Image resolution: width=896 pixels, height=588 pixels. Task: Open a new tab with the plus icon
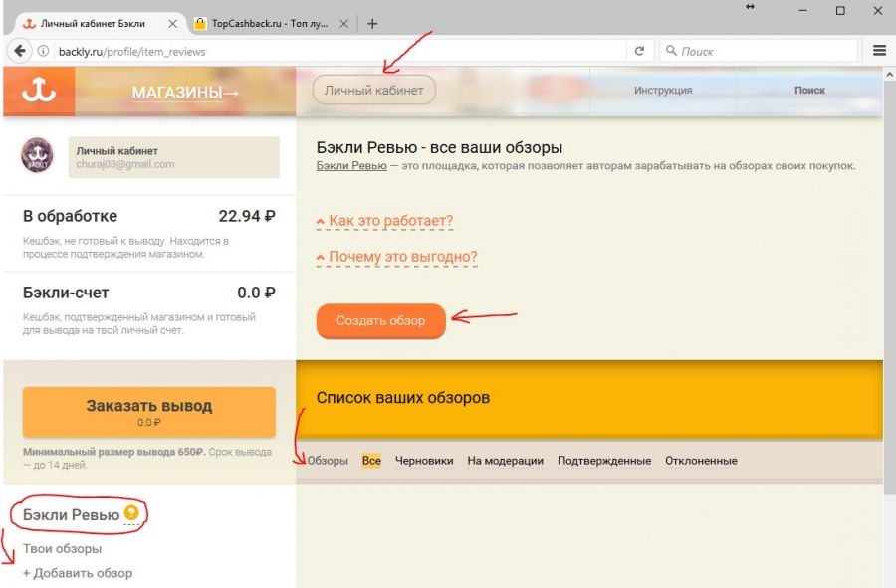point(372,24)
